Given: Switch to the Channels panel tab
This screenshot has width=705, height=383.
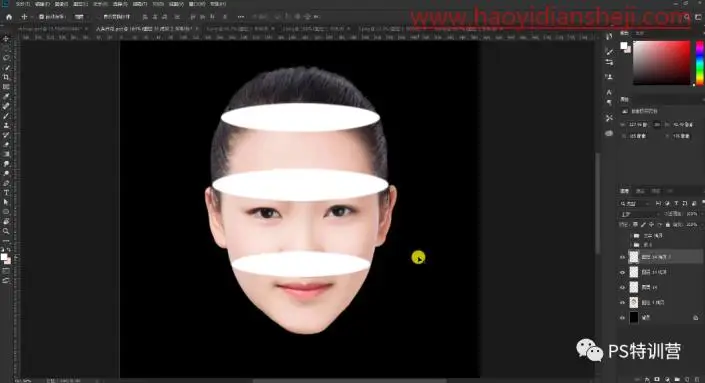Looking at the screenshot, I should (x=640, y=192).
